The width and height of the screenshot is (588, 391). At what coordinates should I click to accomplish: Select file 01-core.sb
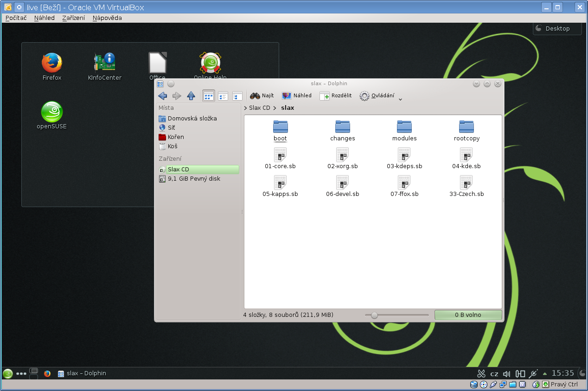[x=281, y=159]
